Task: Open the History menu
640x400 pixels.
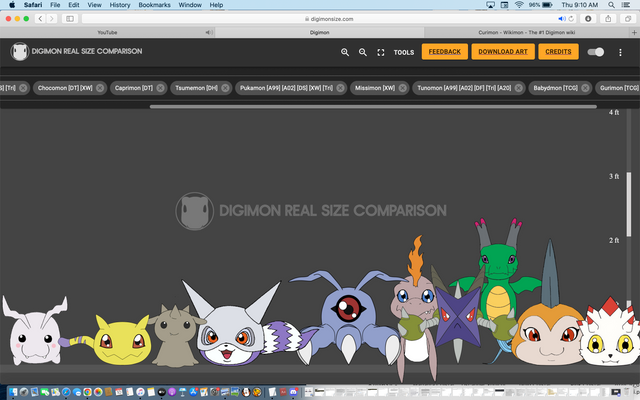Action: (120, 5)
